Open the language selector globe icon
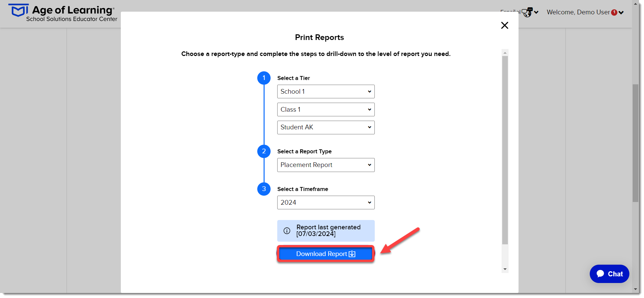This screenshot has width=644, height=298. (x=528, y=13)
